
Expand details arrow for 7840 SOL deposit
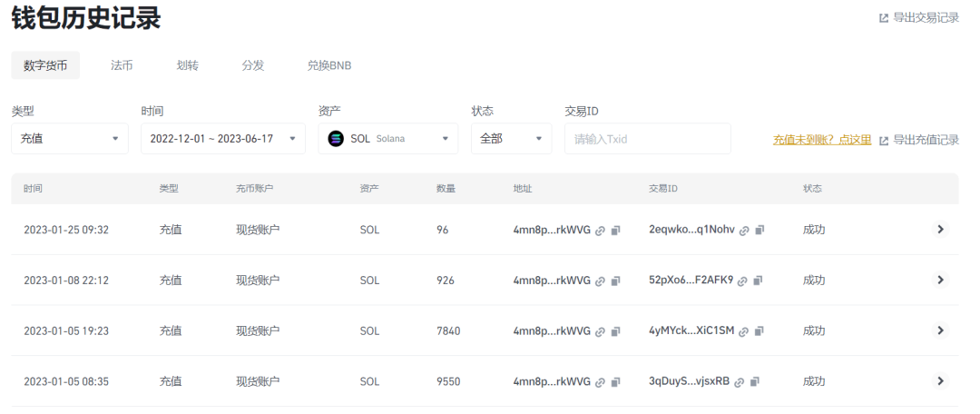940,330
